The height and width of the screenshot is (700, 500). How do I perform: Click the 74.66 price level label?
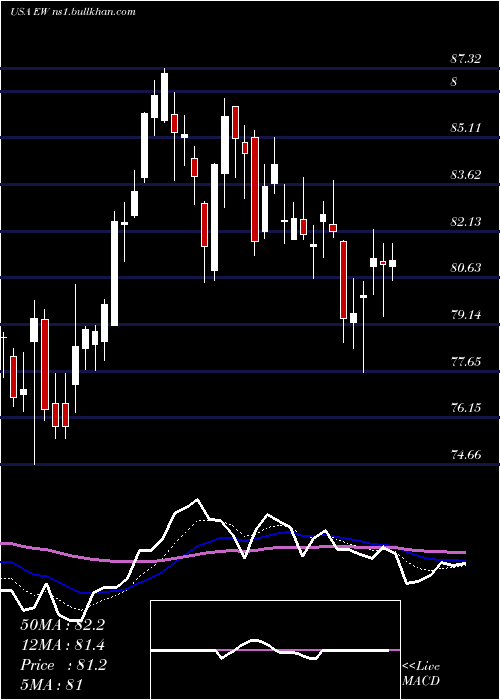tap(466, 455)
